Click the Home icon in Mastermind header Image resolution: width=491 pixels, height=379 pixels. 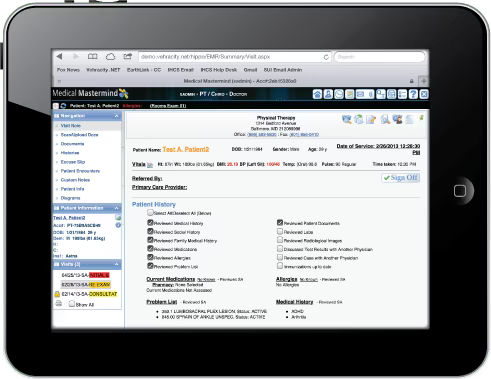(317, 94)
